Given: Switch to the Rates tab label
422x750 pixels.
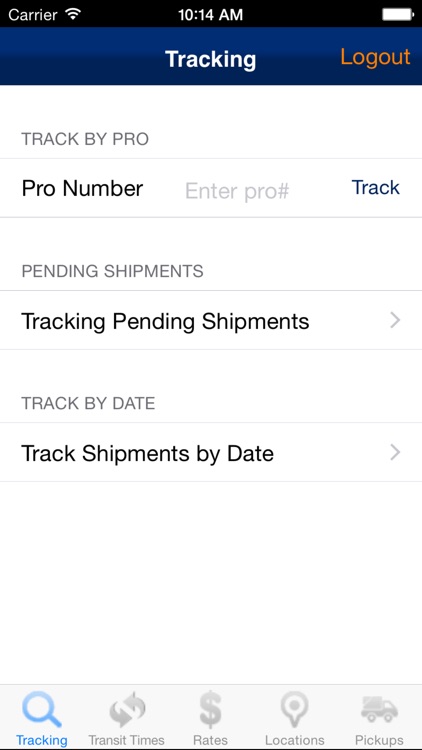Looking at the screenshot, I should coord(211,740).
